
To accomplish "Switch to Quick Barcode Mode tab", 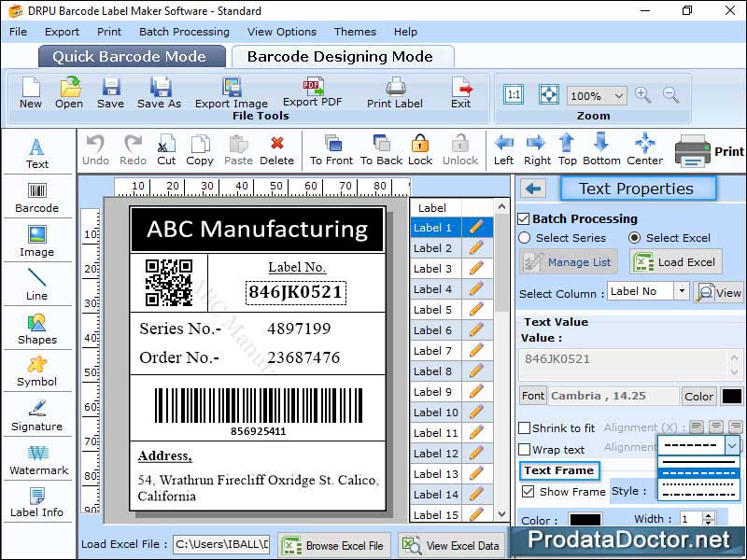I will [x=131, y=56].
